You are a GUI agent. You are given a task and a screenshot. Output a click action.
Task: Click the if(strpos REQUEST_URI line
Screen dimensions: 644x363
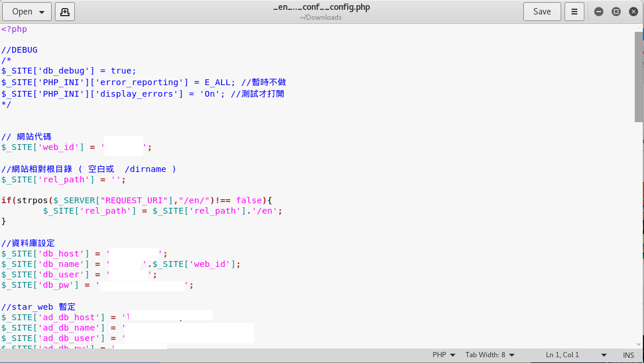click(137, 200)
